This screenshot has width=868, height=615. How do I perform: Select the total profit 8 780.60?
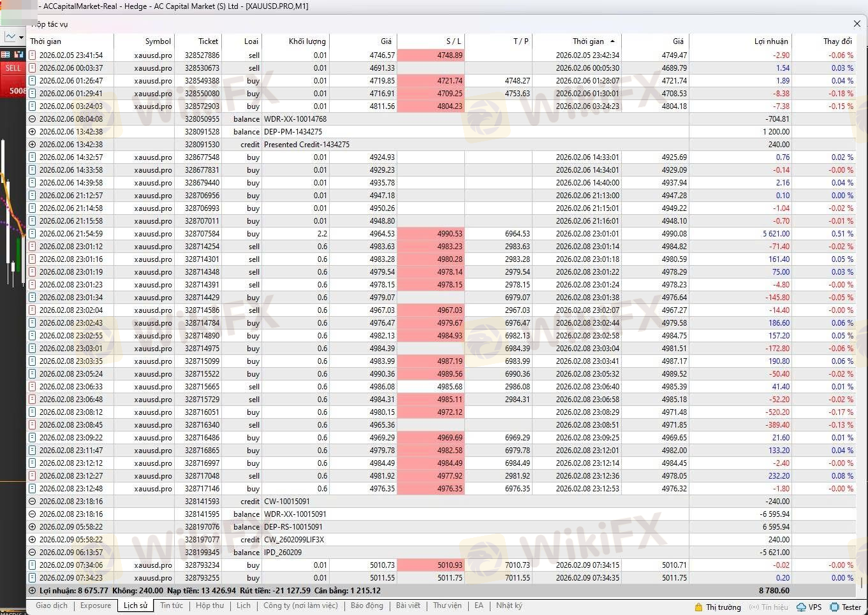775,591
